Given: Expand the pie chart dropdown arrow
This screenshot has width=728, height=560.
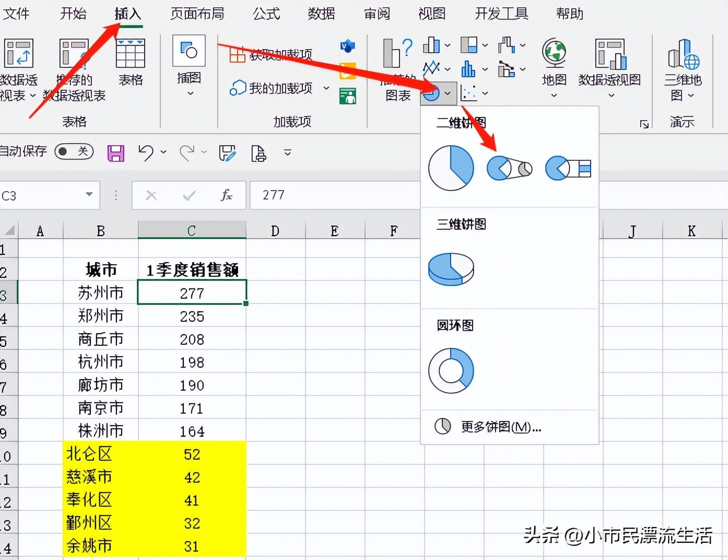Looking at the screenshot, I should point(448,94).
